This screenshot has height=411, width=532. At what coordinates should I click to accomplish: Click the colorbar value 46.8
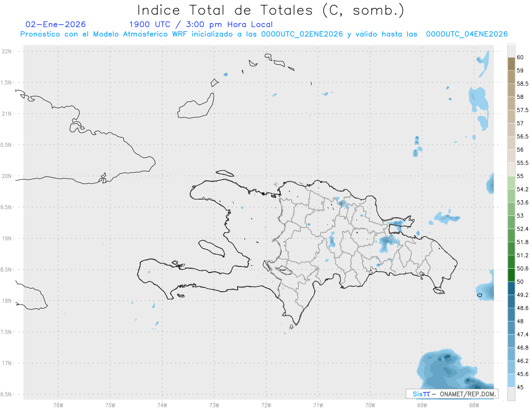click(x=522, y=348)
